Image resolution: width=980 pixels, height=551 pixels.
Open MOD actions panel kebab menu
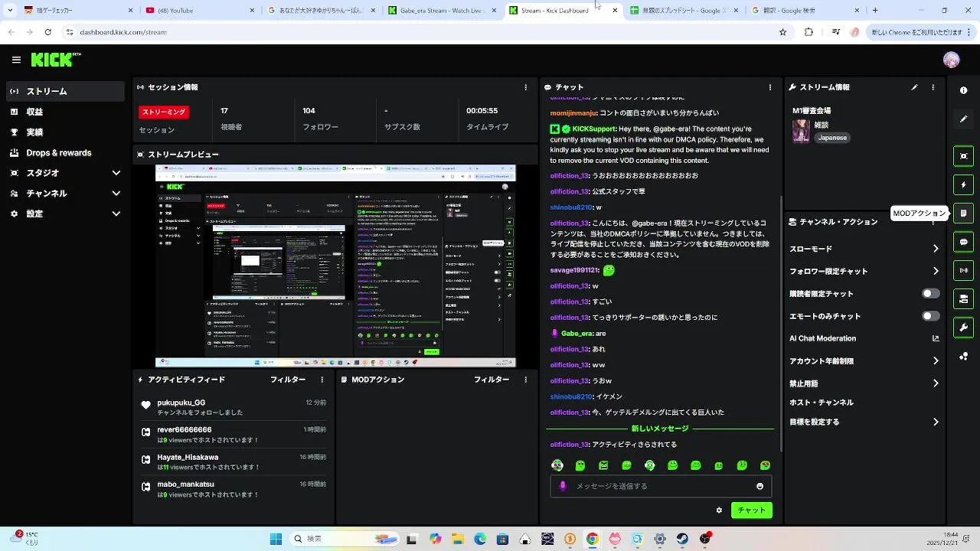tap(525, 380)
